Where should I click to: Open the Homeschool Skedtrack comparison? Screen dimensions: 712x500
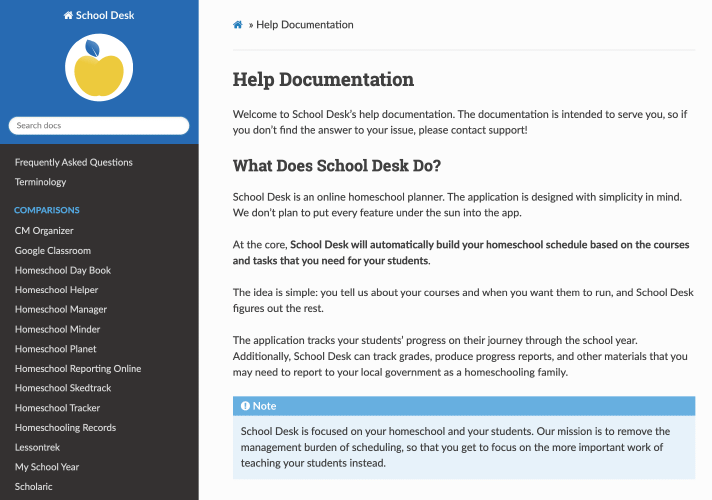pos(63,388)
